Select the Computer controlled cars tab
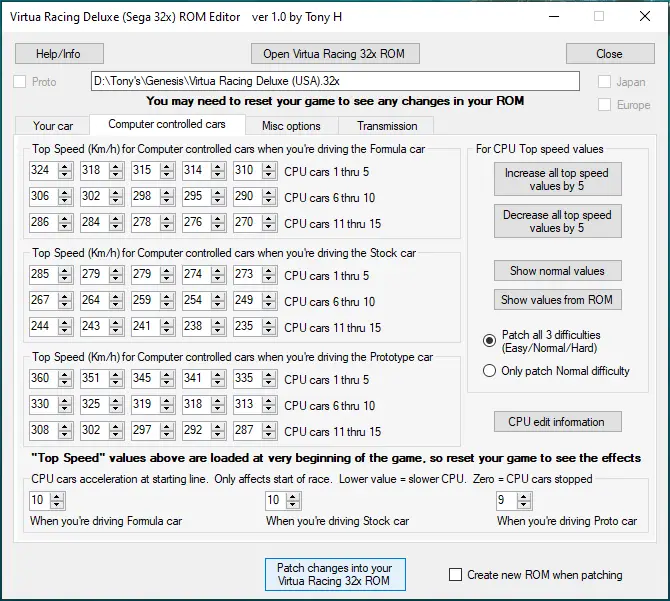The height and width of the screenshot is (601, 670). click(167, 124)
